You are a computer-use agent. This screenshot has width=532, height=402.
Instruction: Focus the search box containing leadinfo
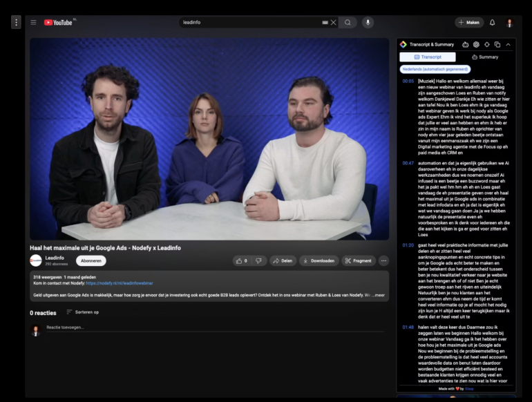(251, 22)
